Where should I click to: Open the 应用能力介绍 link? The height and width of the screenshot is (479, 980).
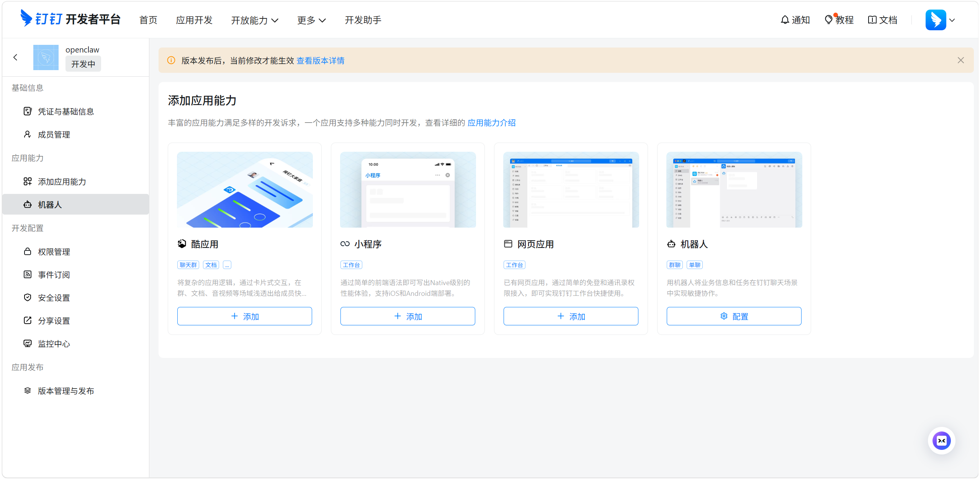[491, 123]
